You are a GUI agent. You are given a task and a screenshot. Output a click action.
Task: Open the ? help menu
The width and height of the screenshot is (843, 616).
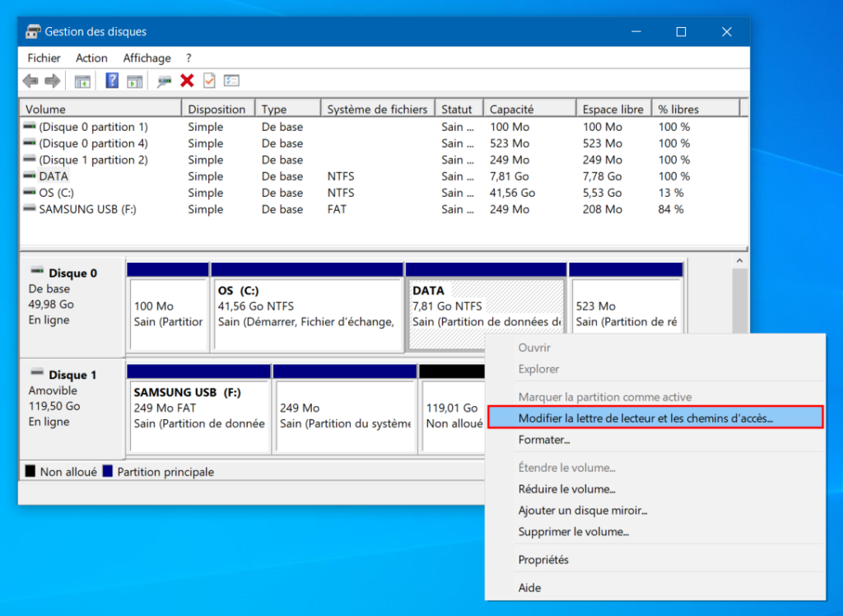pyautogui.click(x=189, y=58)
